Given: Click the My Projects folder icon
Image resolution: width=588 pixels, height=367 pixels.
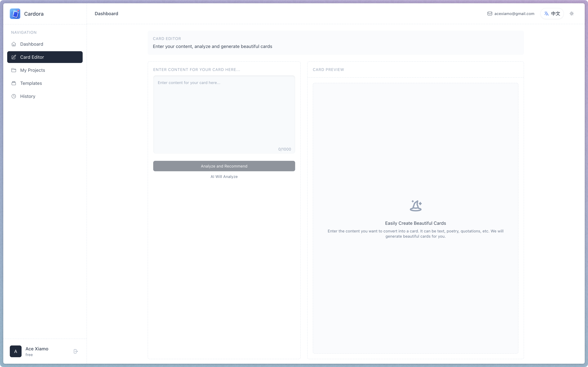Looking at the screenshot, I should tap(14, 70).
